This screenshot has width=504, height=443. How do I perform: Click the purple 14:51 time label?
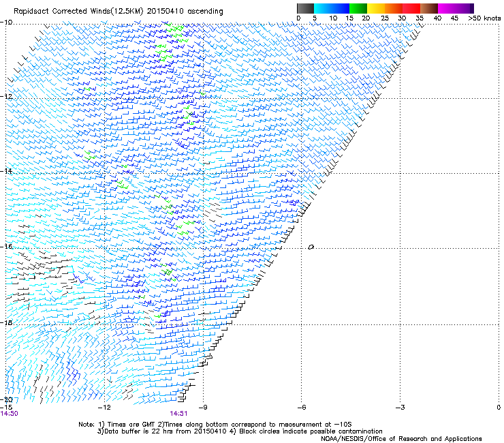[x=178, y=414]
